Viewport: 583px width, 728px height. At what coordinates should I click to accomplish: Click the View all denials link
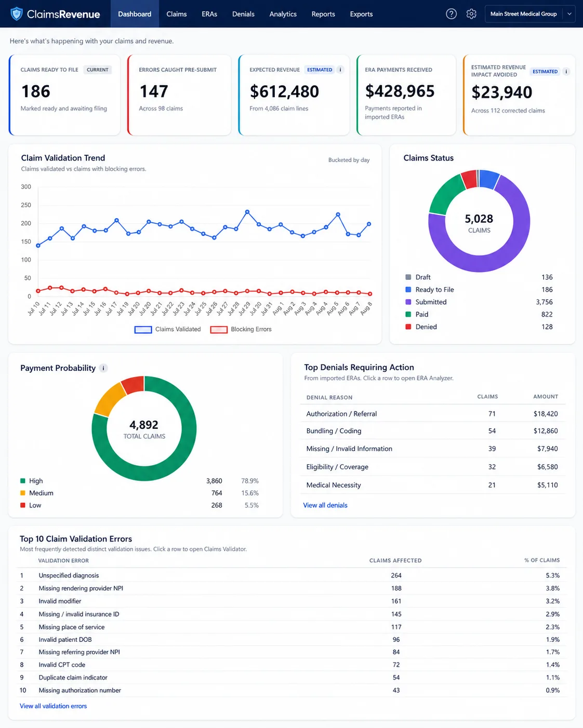[x=325, y=505]
